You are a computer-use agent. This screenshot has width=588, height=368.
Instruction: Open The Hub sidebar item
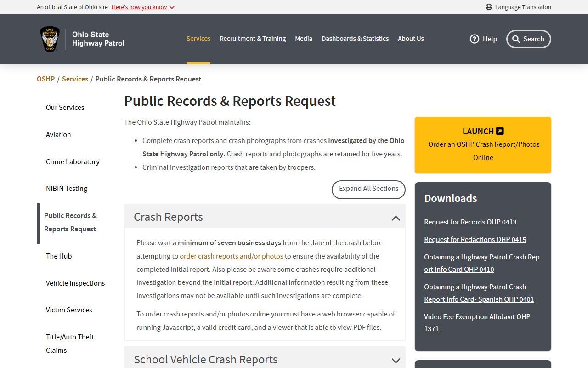[x=59, y=256]
